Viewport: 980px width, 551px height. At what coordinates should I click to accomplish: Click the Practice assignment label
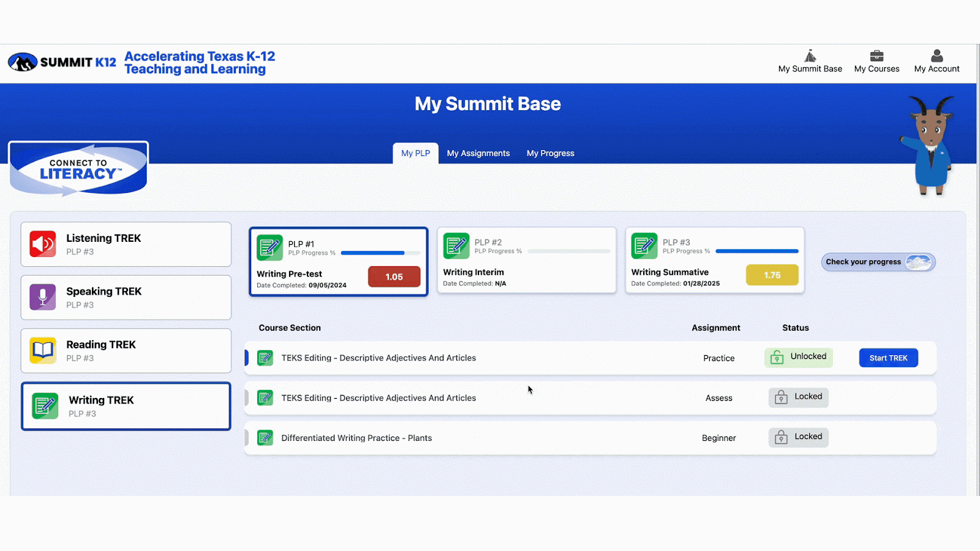pos(718,358)
